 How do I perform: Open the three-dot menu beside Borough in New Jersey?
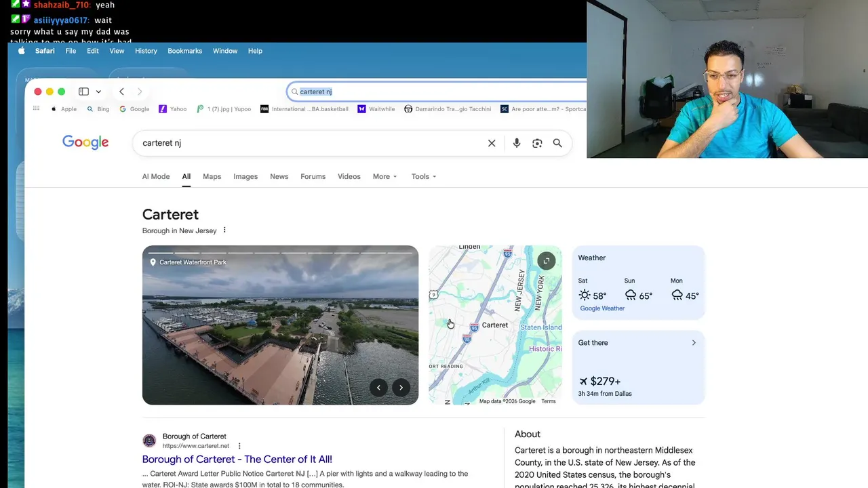click(224, 230)
